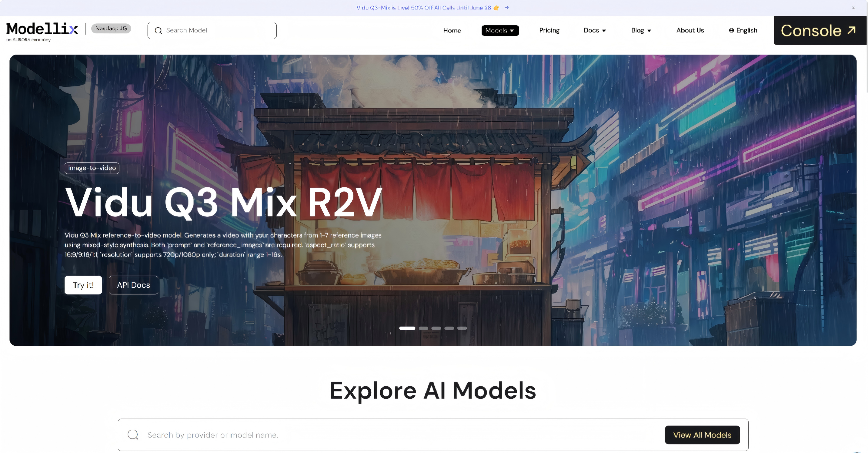Select the first carousel slide indicator
Image resolution: width=868 pixels, height=453 pixels.
(407, 328)
